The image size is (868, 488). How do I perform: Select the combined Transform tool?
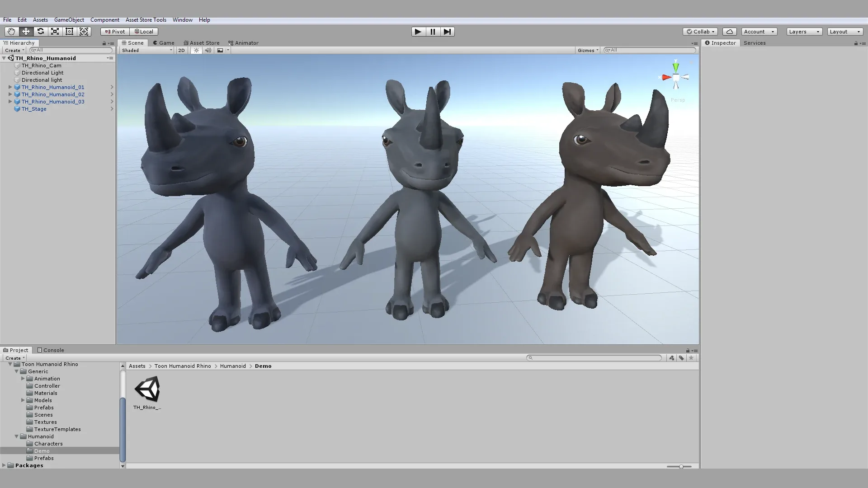(x=84, y=32)
